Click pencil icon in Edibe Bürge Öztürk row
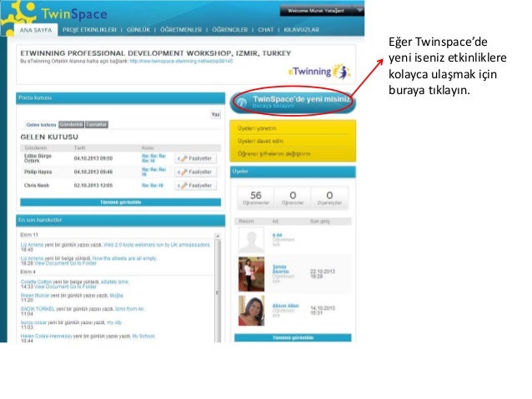This screenshot has width=532, height=399. point(183,158)
